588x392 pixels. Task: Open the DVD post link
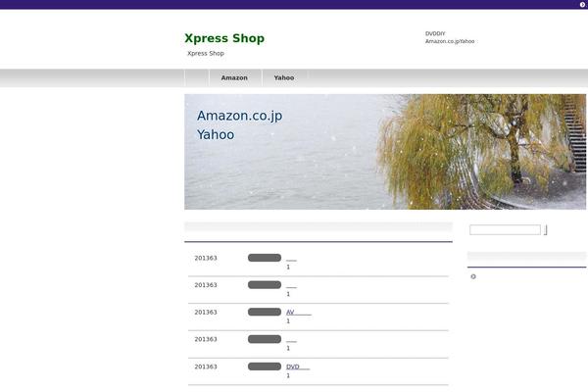coord(298,367)
